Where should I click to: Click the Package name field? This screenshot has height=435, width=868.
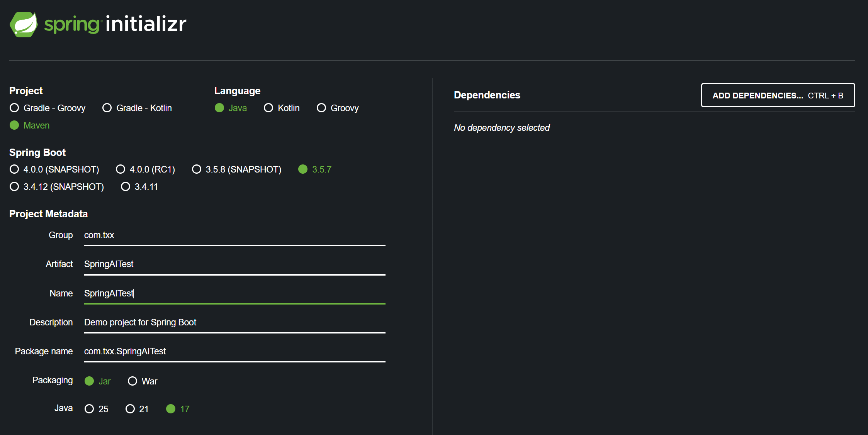click(234, 352)
